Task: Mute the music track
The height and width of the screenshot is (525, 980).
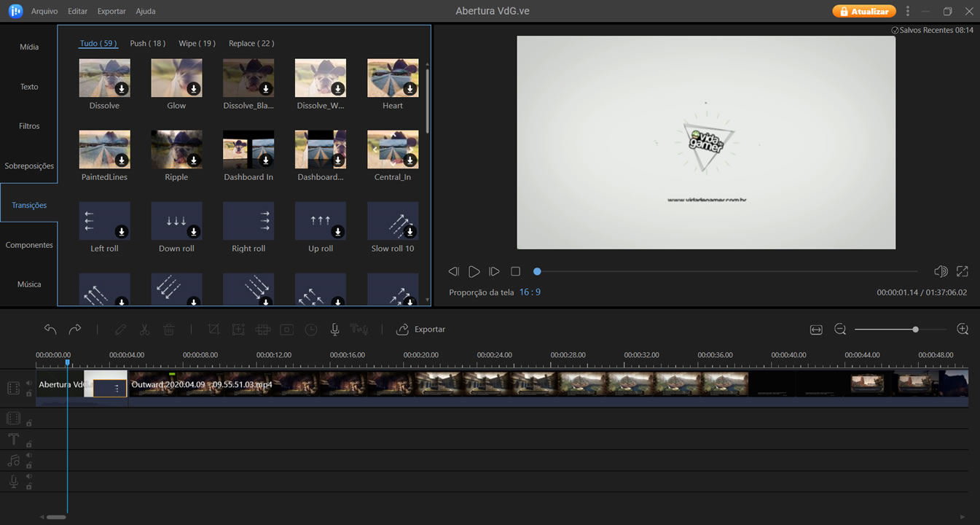Action: (29, 455)
